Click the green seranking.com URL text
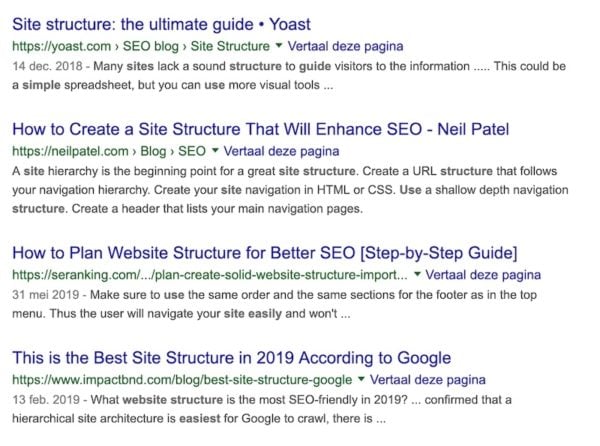 [208, 274]
